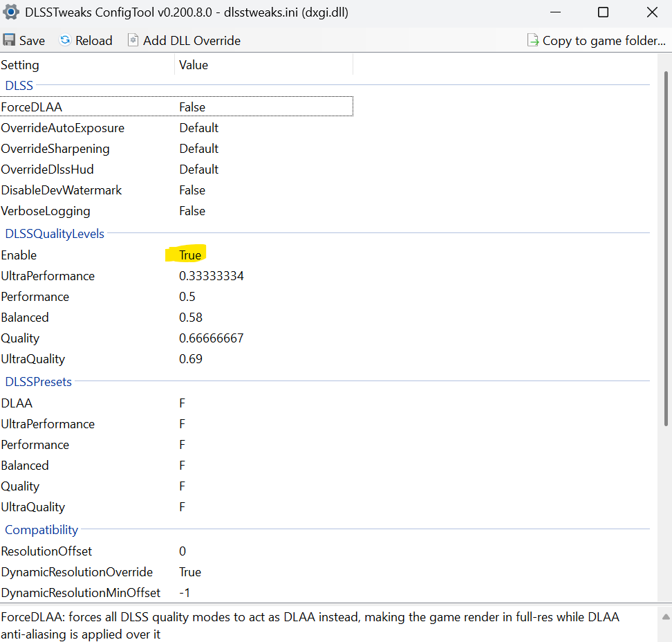The image size is (672, 642).
Task: Click the Copy to game folder icon
Action: [533, 41]
